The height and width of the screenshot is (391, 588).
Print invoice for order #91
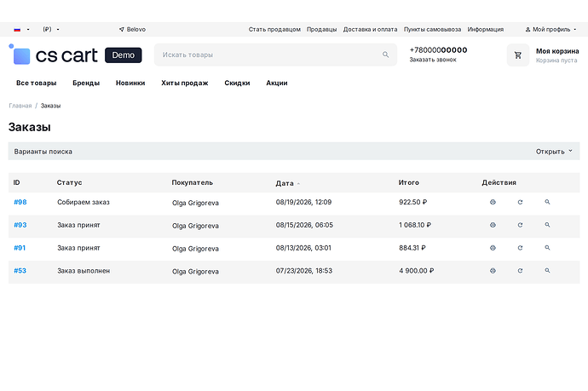[493, 248]
